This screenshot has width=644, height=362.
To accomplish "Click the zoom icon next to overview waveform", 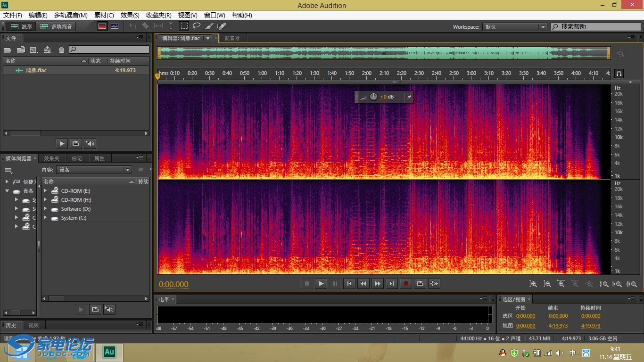I will pos(621,54).
